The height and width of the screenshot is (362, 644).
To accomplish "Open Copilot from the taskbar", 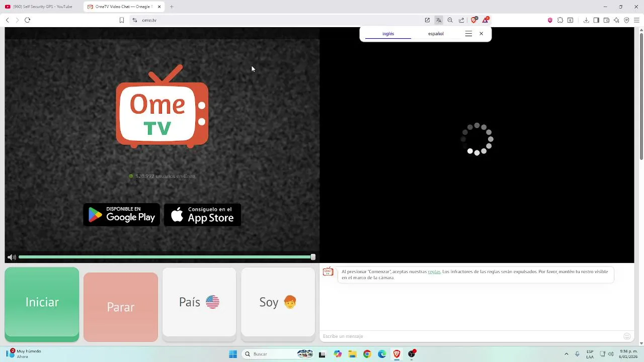I will click(337, 354).
